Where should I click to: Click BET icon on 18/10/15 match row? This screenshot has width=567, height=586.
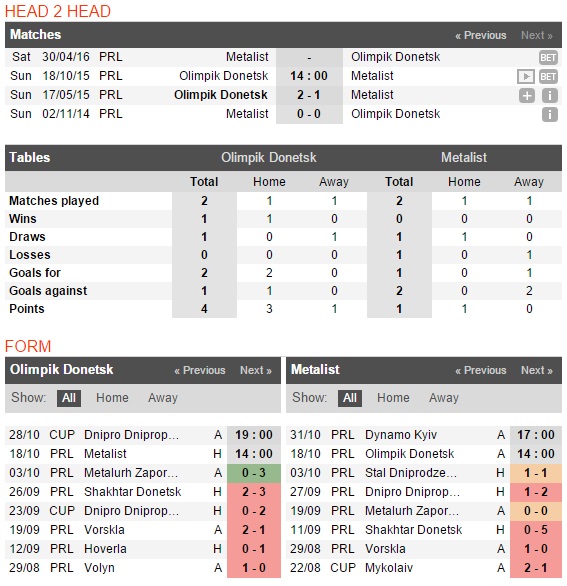click(x=548, y=77)
